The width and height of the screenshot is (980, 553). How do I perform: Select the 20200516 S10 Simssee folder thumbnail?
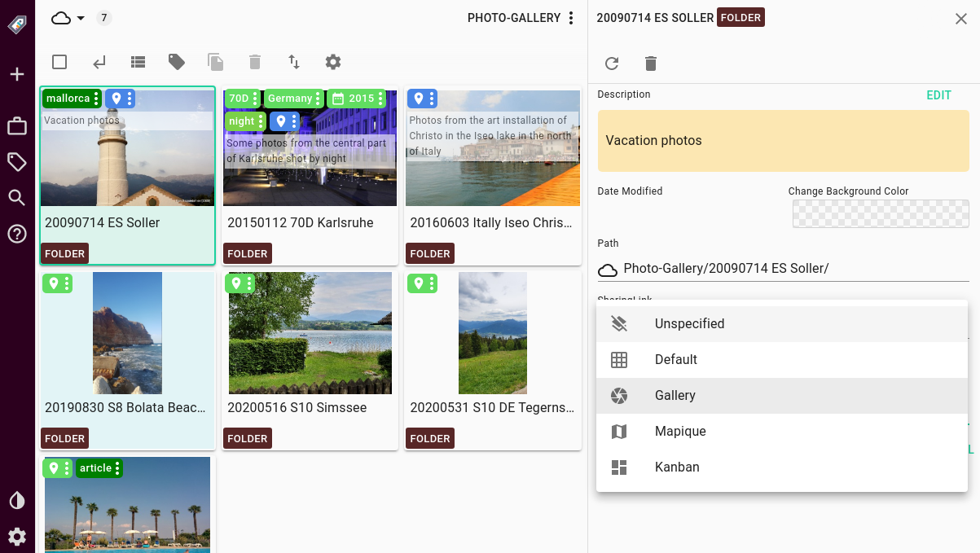point(310,333)
